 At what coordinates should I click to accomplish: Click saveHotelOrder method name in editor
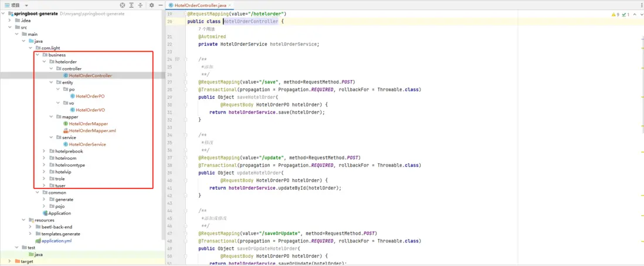point(256,97)
